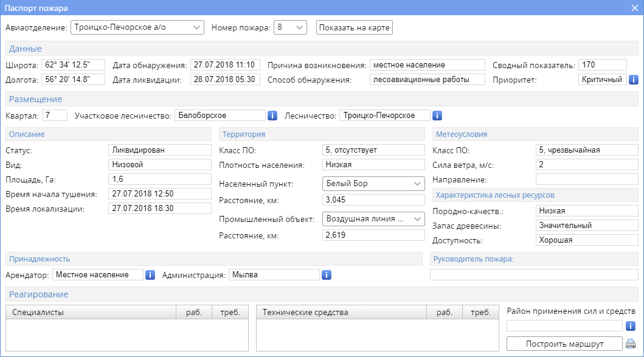Show info for Участковое лесничество Белоборское
This screenshot has width=644, height=357.
coord(272,116)
